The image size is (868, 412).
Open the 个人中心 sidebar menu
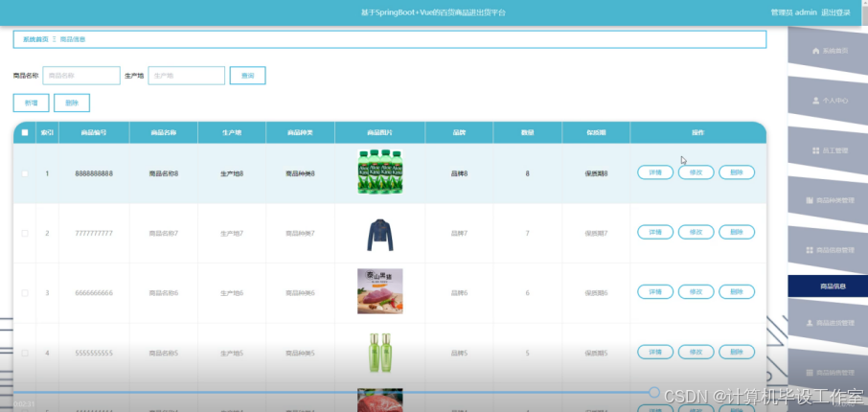[x=828, y=101]
